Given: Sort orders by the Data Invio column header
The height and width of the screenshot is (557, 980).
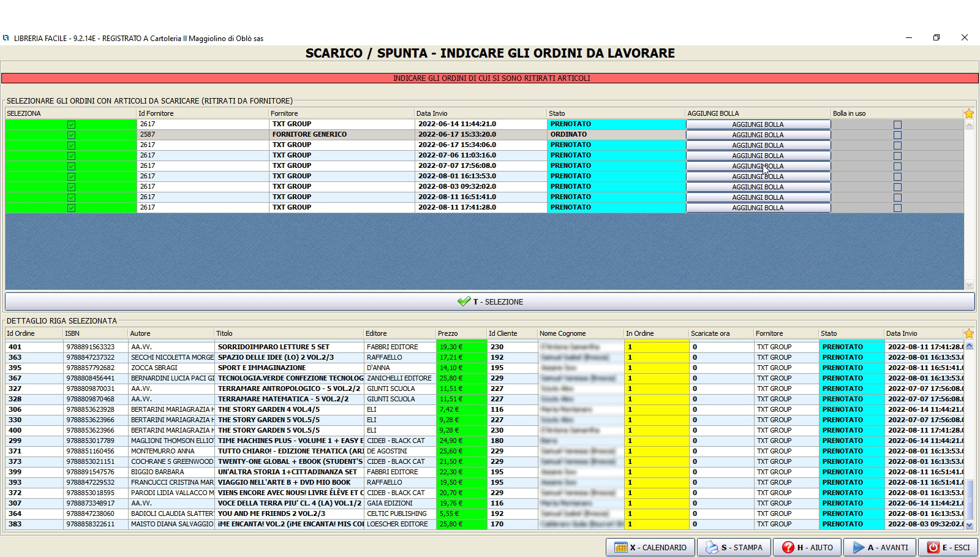Looking at the screenshot, I should (x=481, y=113).
